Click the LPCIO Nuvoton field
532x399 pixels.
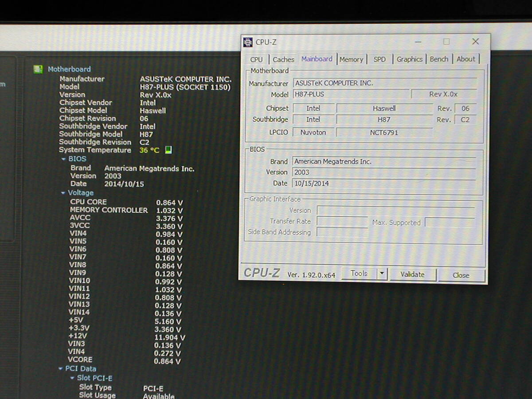[313, 132]
